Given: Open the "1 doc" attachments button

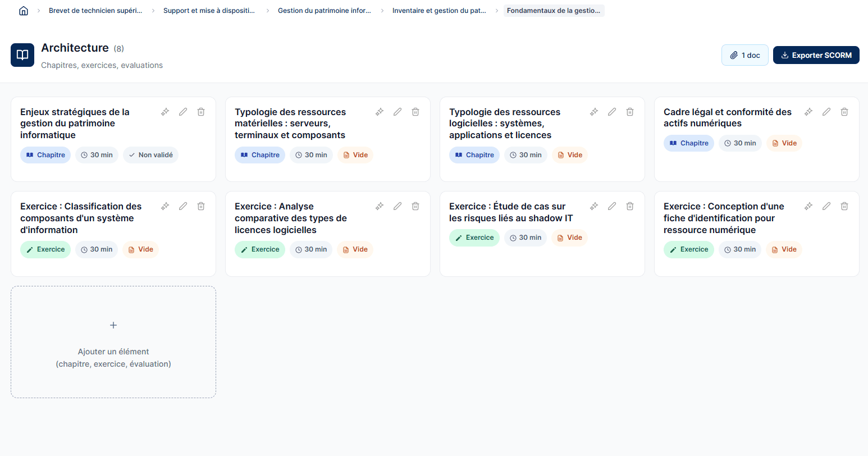Looking at the screenshot, I should (744, 55).
